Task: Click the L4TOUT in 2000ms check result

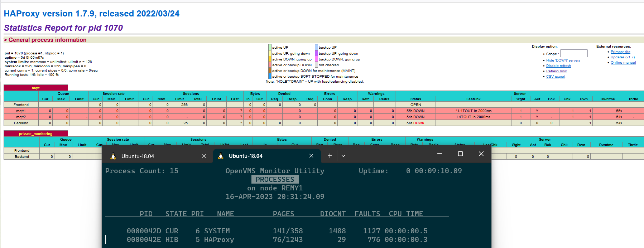Action: click(474, 111)
